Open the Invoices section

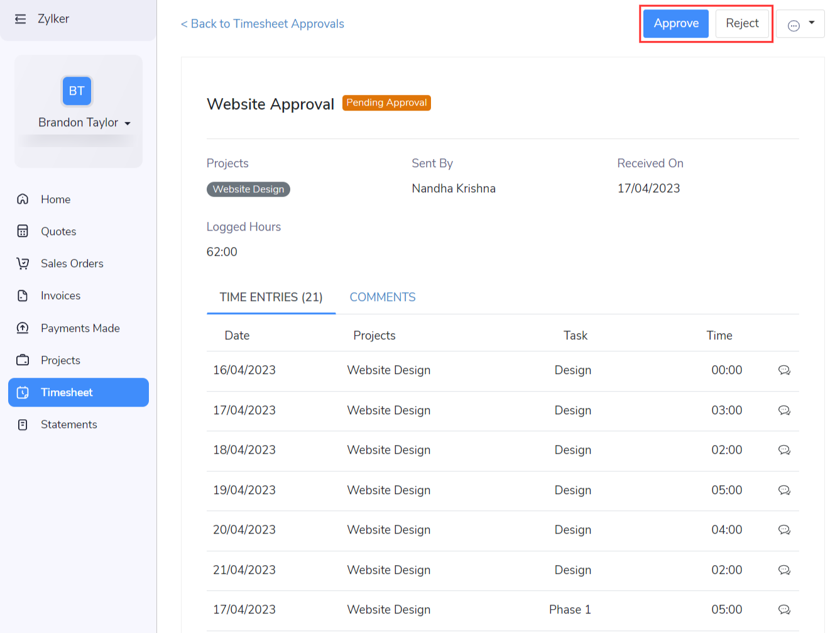[x=60, y=295]
